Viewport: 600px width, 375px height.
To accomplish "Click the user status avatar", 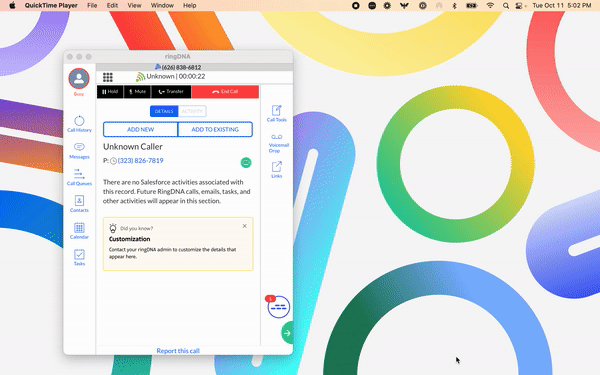I will pos(79,78).
